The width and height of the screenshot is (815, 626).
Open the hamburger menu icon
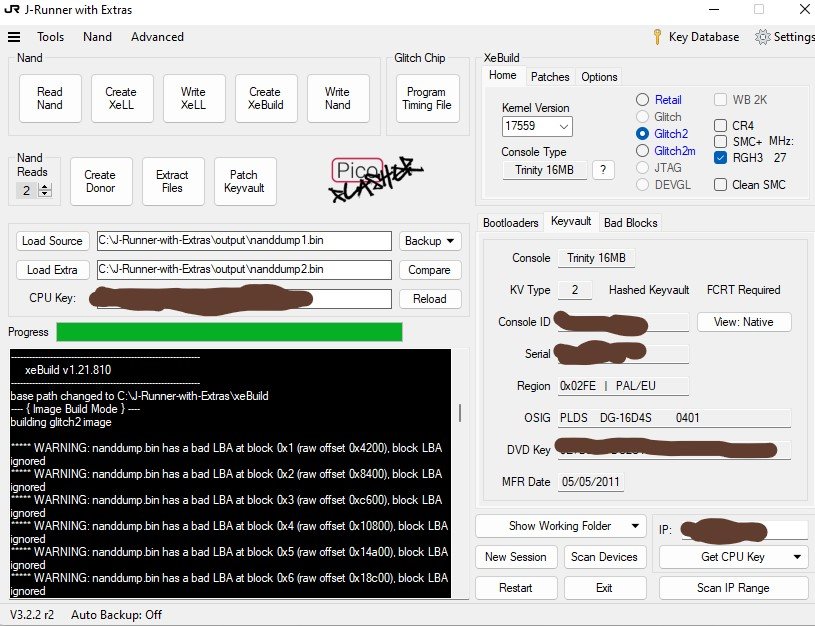pos(14,37)
